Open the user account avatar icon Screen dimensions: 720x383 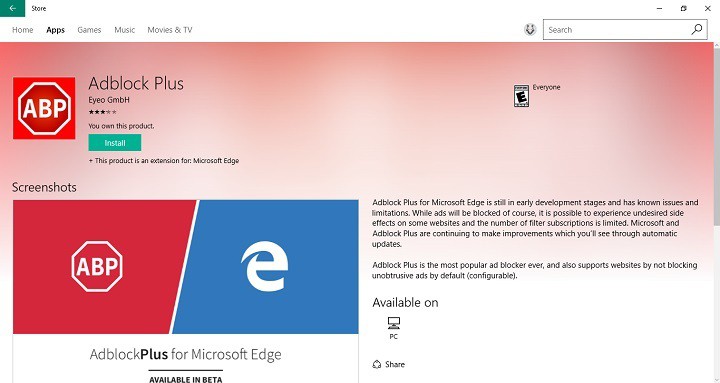(x=530, y=29)
